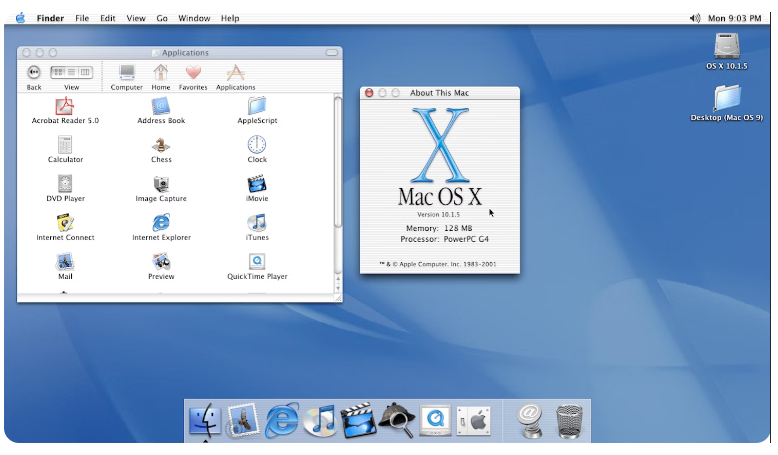Screen dimensions: 778x455
Task: Open the Window menu
Action: point(194,18)
